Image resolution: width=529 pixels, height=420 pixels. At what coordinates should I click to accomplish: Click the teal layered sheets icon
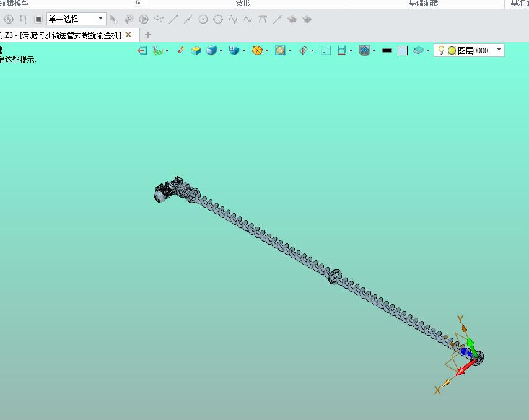[418, 51]
